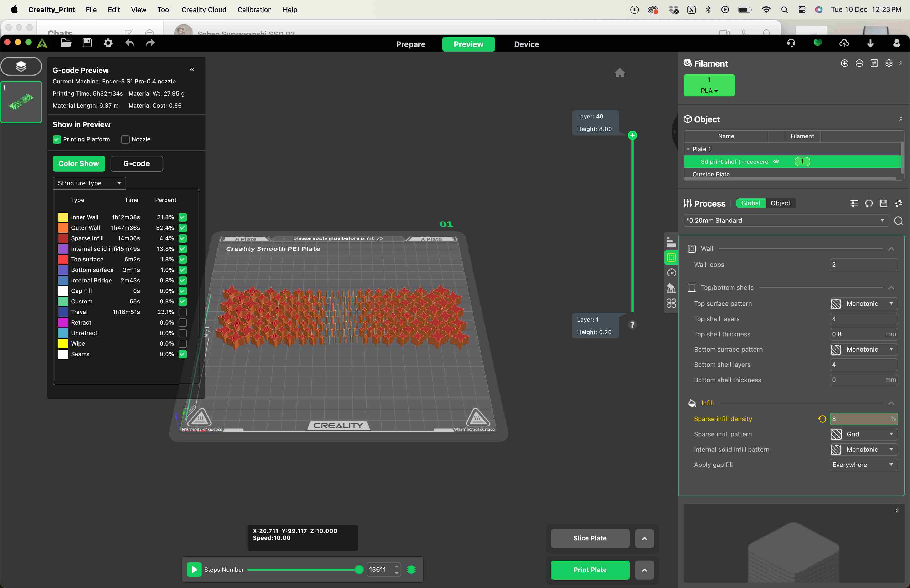Toggle the Seams visibility checkbox
Screen dimensions: 910x588
[182, 354]
